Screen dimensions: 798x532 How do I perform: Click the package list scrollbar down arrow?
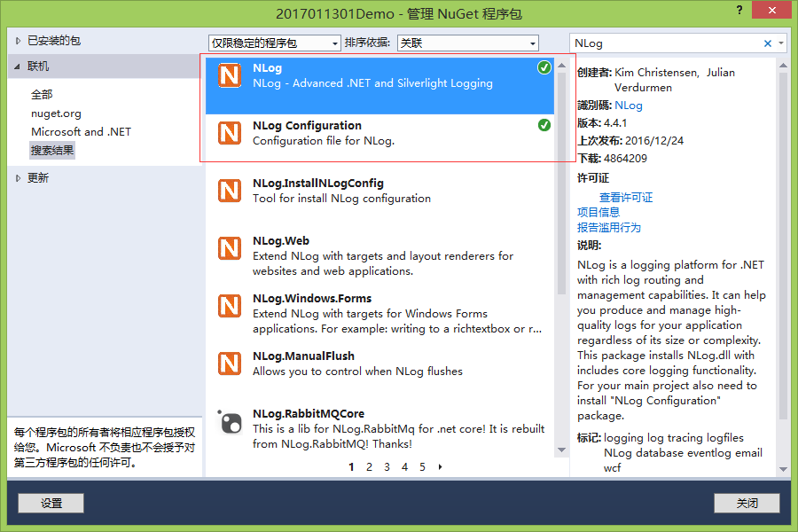(562, 450)
